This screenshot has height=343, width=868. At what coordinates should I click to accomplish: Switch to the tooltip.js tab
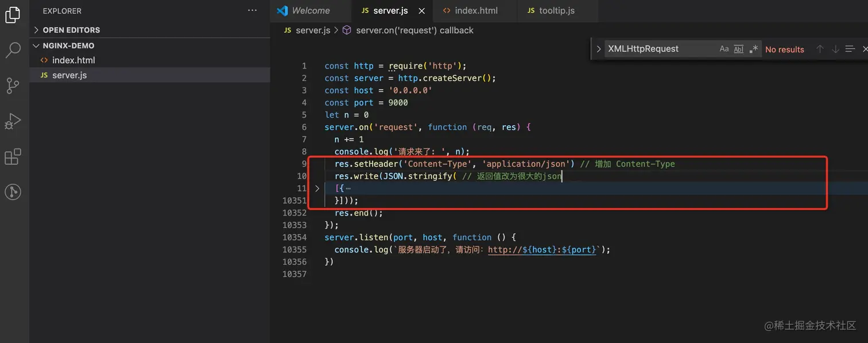tap(557, 10)
